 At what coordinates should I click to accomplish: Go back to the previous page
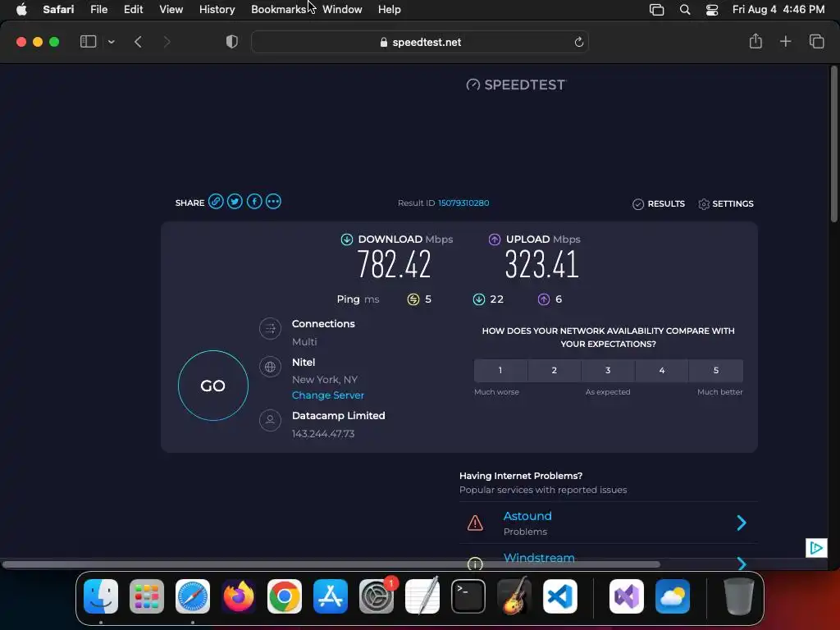pos(138,42)
